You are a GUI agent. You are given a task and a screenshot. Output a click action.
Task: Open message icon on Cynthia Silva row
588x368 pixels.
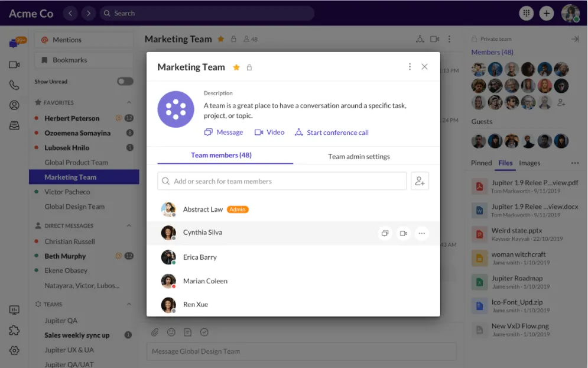coord(385,233)
